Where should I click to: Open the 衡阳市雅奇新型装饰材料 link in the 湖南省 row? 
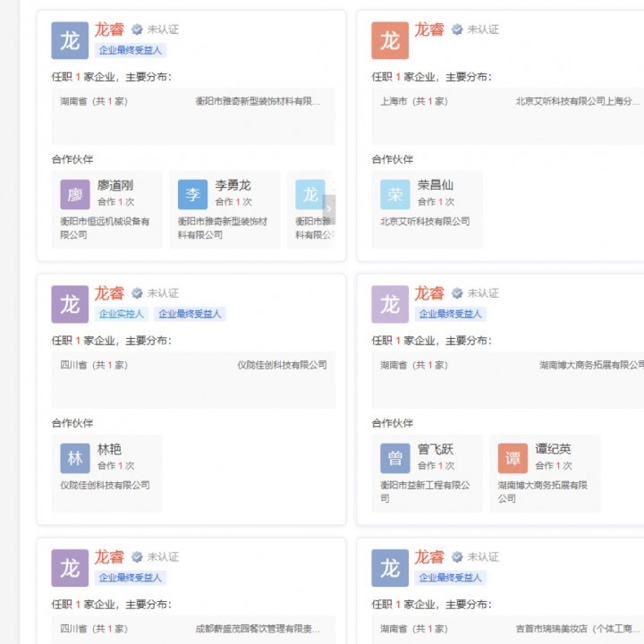(258, 101)
